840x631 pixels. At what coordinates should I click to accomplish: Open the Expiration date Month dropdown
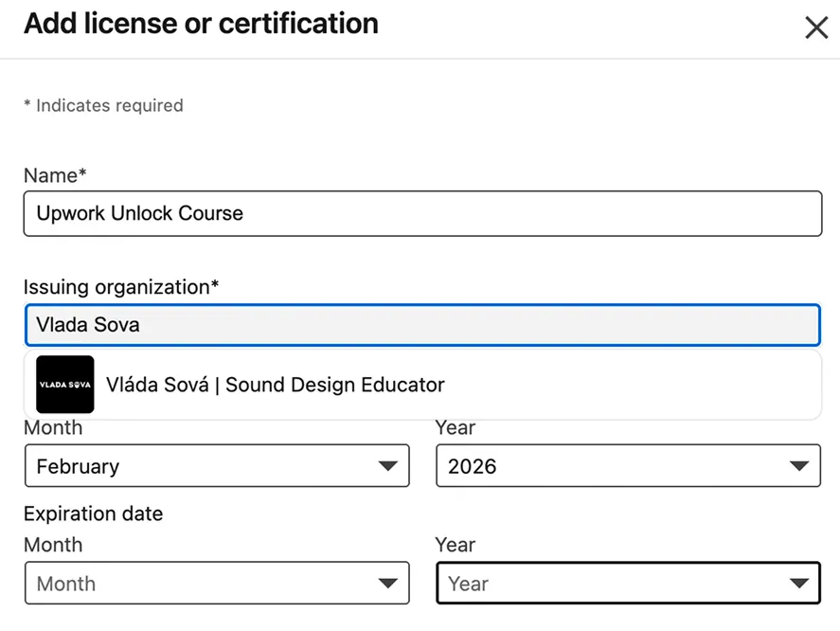tap(217, 584)
